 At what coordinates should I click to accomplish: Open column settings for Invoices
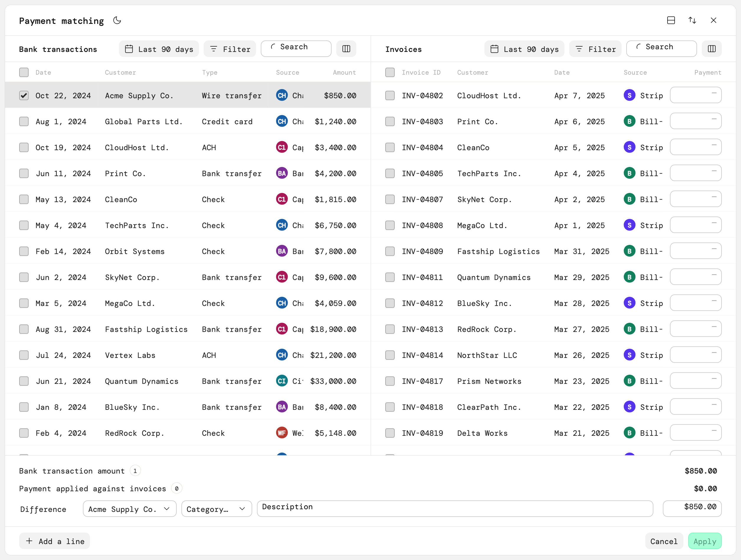[x=712, y=49]
